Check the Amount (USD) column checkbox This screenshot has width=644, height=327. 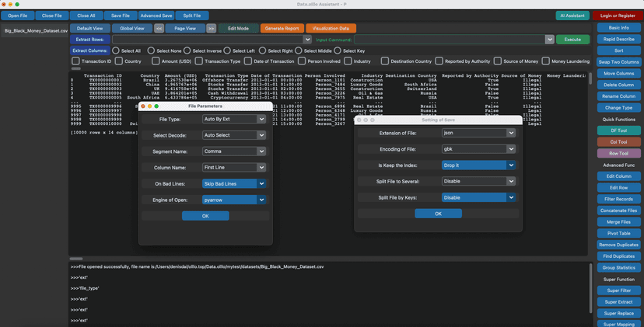pos(156,61)
